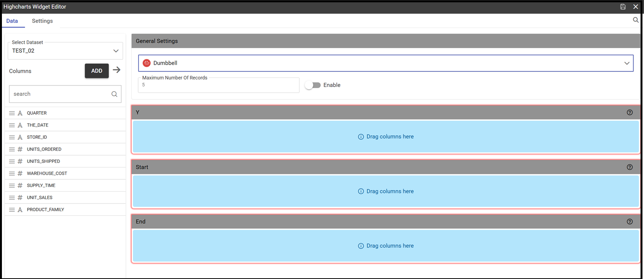Click the save icon in title bar

623,7
